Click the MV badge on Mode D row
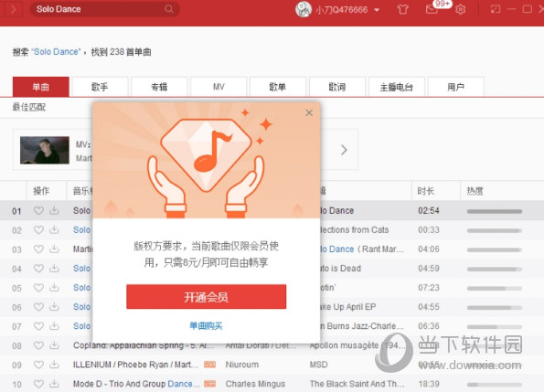Screen dimensions: 544x392 tap(210, 384)
